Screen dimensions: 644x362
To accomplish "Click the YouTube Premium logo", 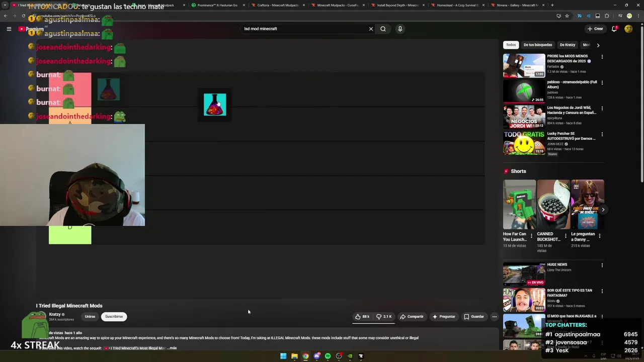I will point(31,29).
